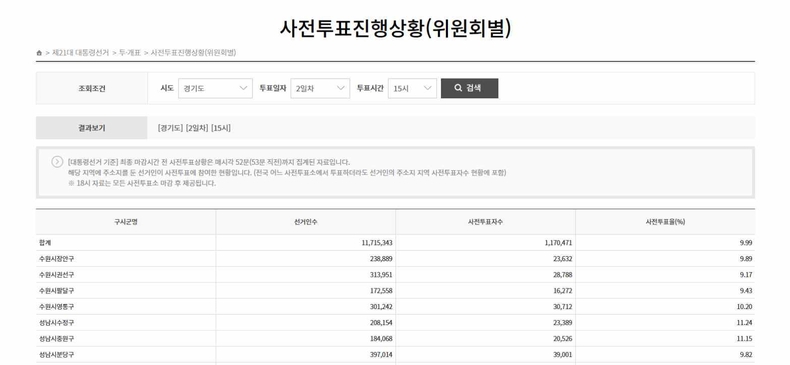
Task: Click the 선거인수 column header
Action: (306, 222)
